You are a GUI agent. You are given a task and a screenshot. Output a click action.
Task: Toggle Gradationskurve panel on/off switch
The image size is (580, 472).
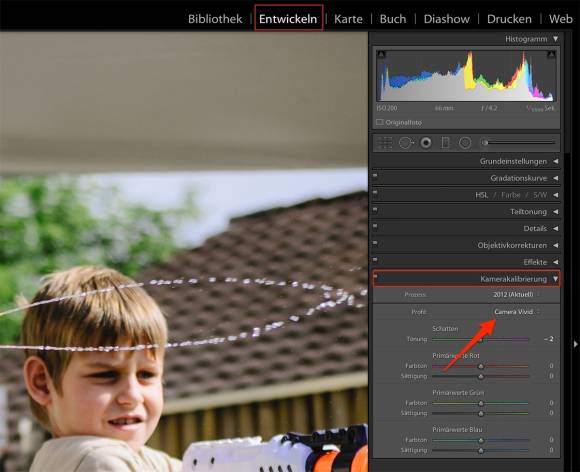coord(375,175)
